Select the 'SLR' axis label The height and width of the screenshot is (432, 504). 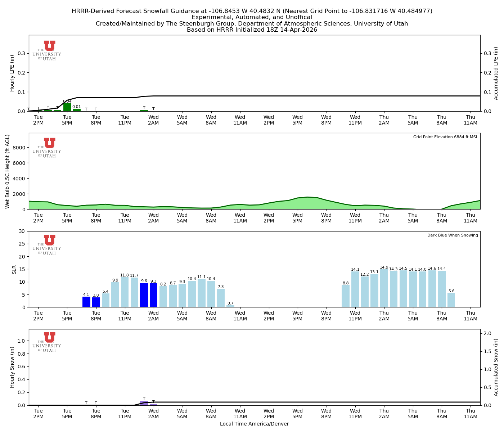tap(14, 269)
